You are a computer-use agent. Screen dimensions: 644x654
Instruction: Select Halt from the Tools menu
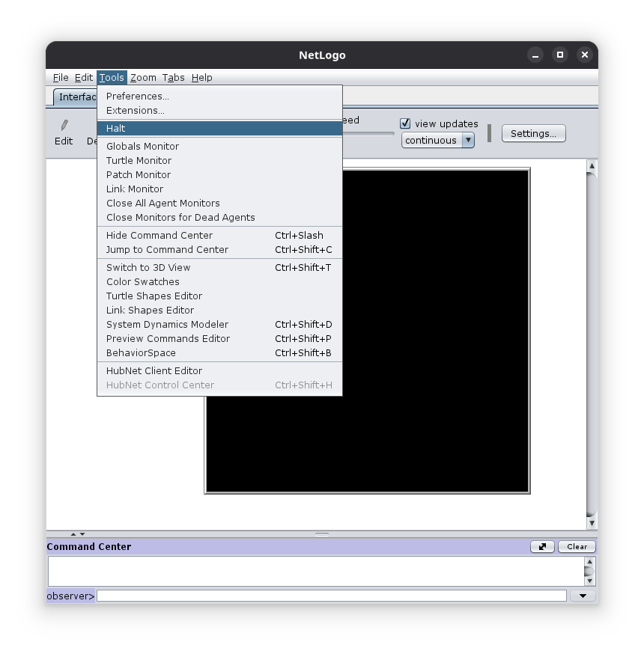(116, 128)
